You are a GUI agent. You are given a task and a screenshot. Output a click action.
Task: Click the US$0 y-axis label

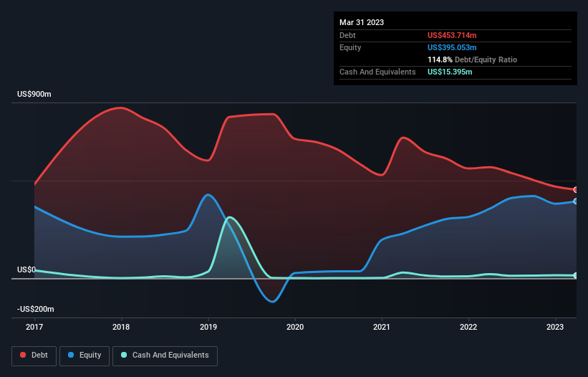26,269
